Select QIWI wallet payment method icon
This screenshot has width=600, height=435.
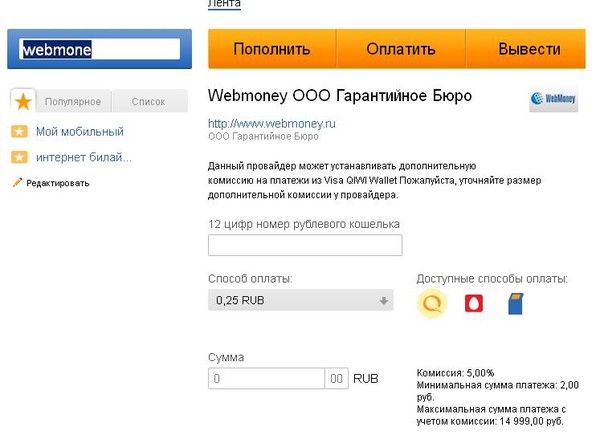431,304
